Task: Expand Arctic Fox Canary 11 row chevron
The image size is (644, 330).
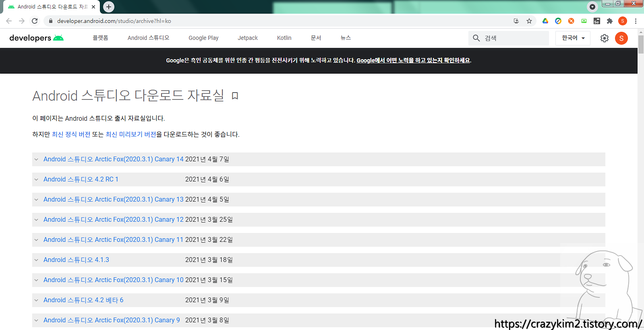Action: 36,240
